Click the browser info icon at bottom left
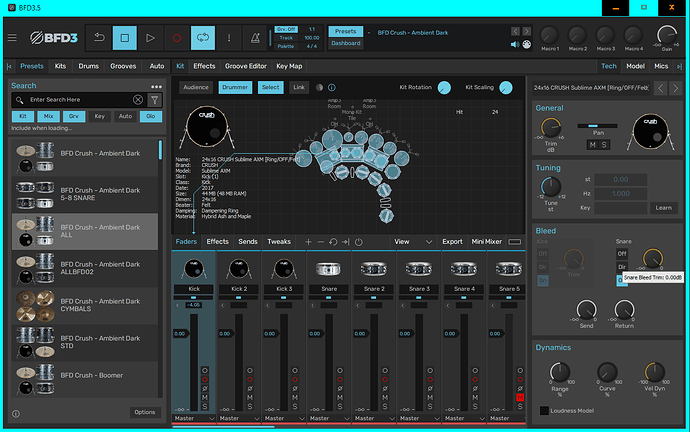 16,414
